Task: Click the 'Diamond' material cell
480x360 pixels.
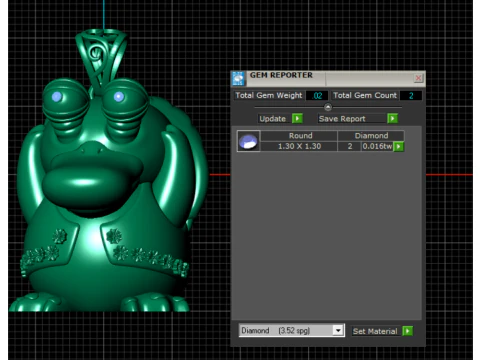Action: pos(371,136)
